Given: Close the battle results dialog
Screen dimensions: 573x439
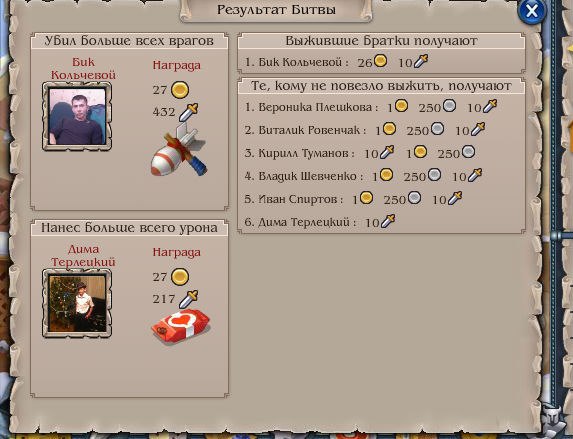Looking at the screenshot, I should [x=532, y=11].
